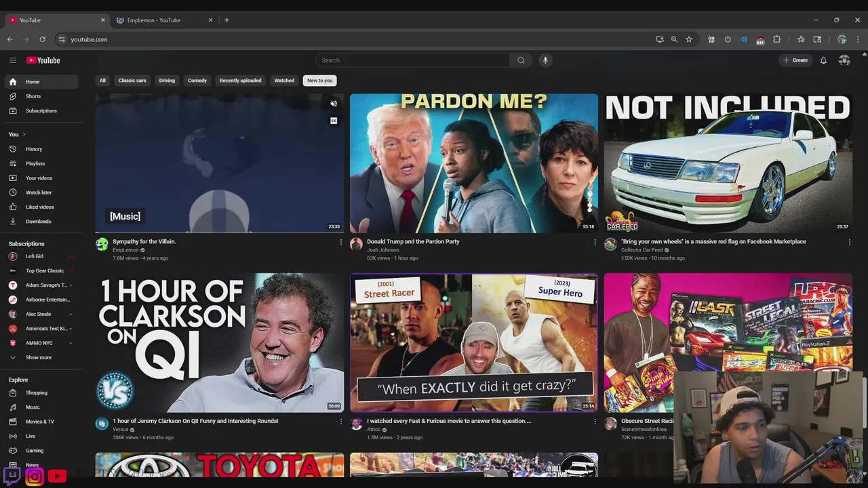This screenshot has height=488, width=868.
Task: Select the Comedy filter chip
Action: point(197,81)
